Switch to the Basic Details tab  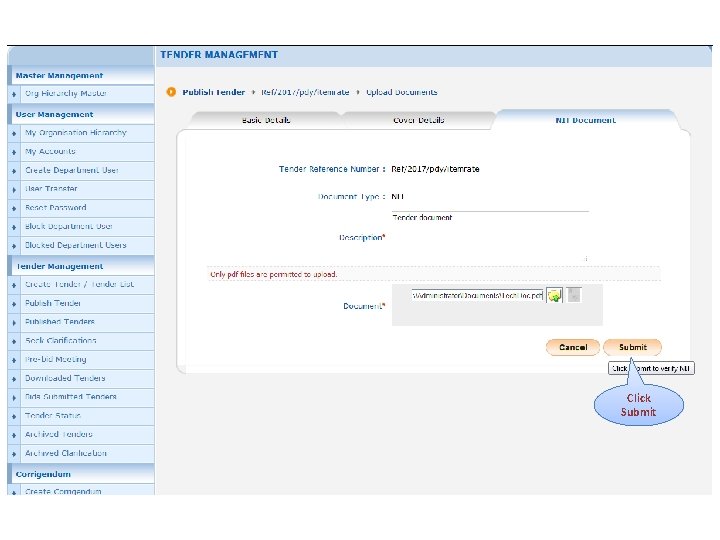[266, 120]
